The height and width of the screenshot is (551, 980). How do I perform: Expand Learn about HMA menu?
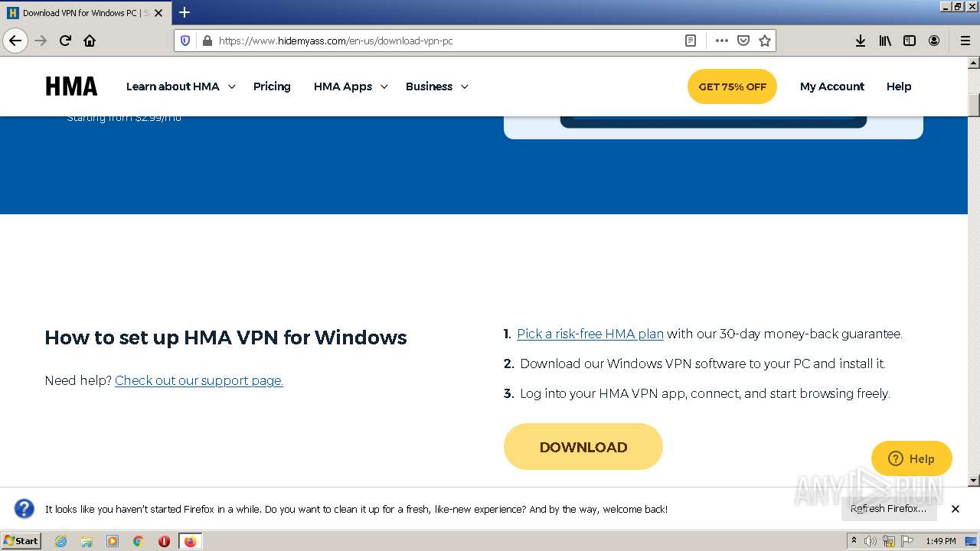(181, 86)
